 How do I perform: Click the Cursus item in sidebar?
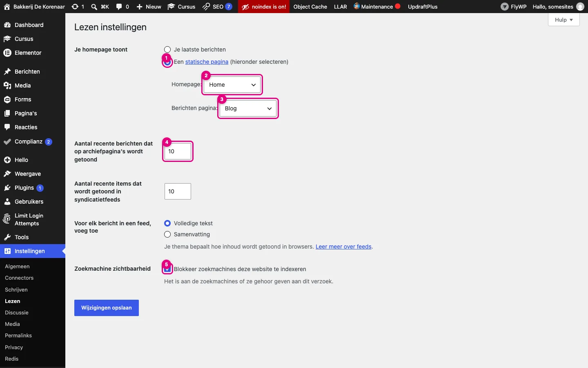(33, 39)
